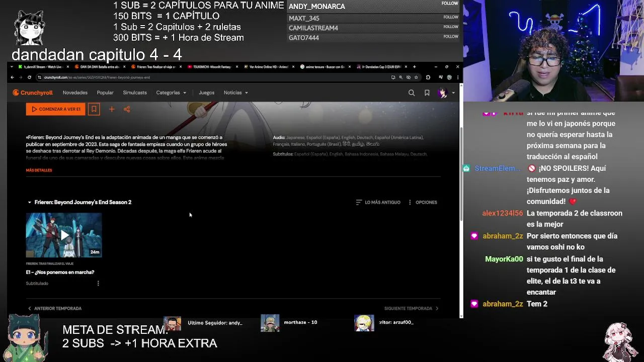Image resolution: width=644 pixels, height=362 pixels.
Task: Open the Novedades menu item
Action: coord(75,93)
